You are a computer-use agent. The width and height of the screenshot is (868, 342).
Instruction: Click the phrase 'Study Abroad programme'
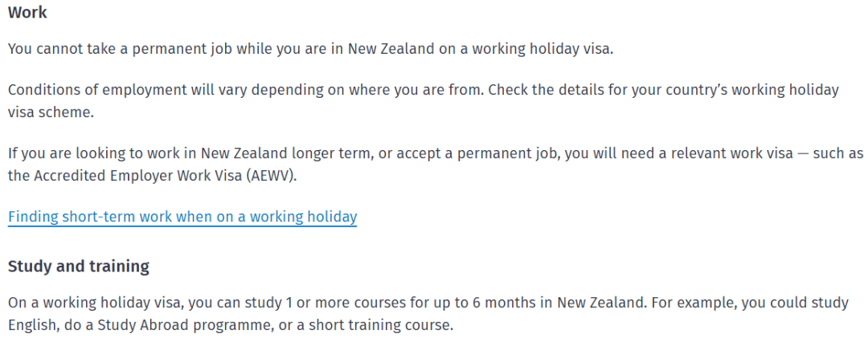tap(162, 326)
